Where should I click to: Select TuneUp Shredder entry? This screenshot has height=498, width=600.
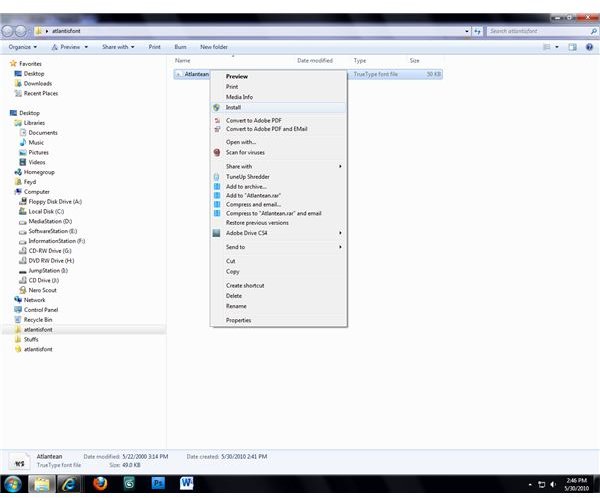tap(278, 177)
